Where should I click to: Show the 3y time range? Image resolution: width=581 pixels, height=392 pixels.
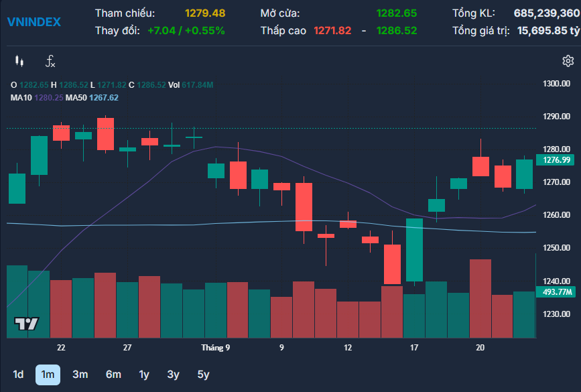(x=174, y=375)
